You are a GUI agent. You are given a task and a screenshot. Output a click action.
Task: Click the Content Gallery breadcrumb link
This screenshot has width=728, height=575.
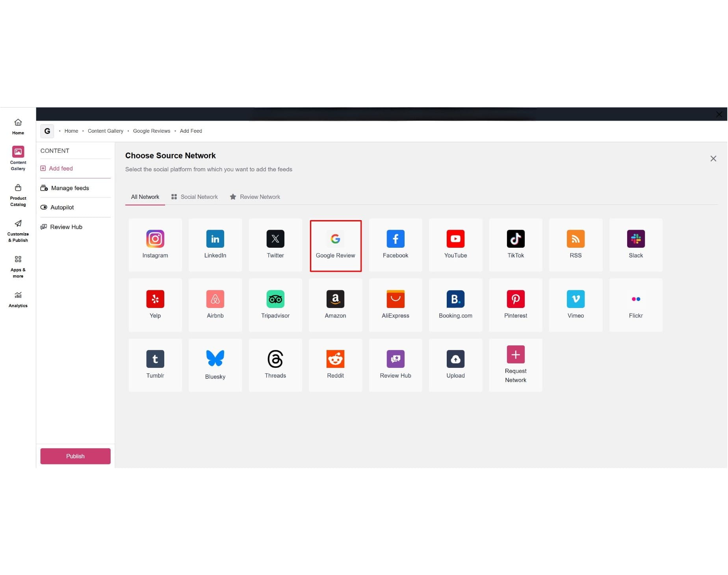pos(106,131)
